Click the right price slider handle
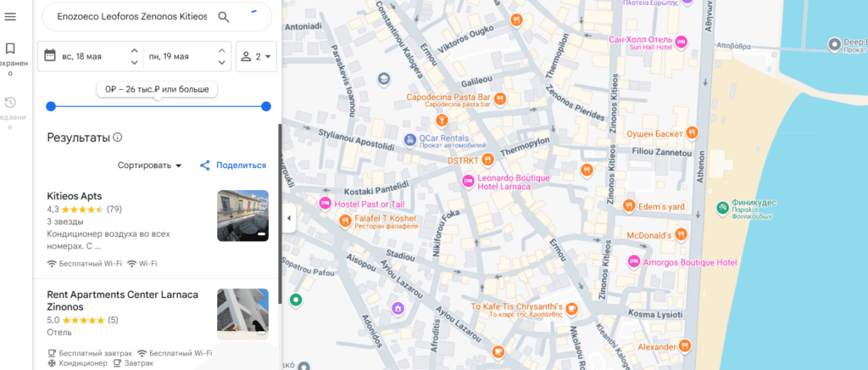Image resolution: width=868 pixels, height=370 pixels. click(x=265, y=106)
